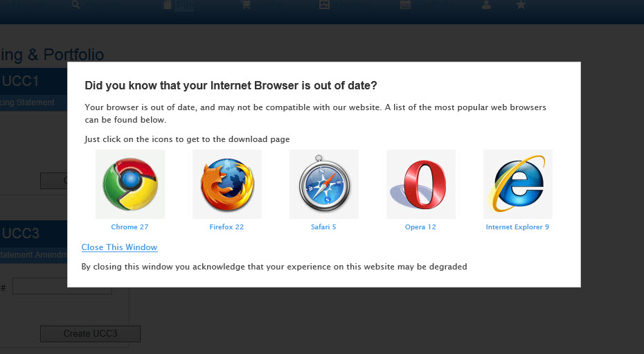The width and height of the screenshot is (644, 354).
Task: Open the File item in top bar
Action: tap(184, 5)
